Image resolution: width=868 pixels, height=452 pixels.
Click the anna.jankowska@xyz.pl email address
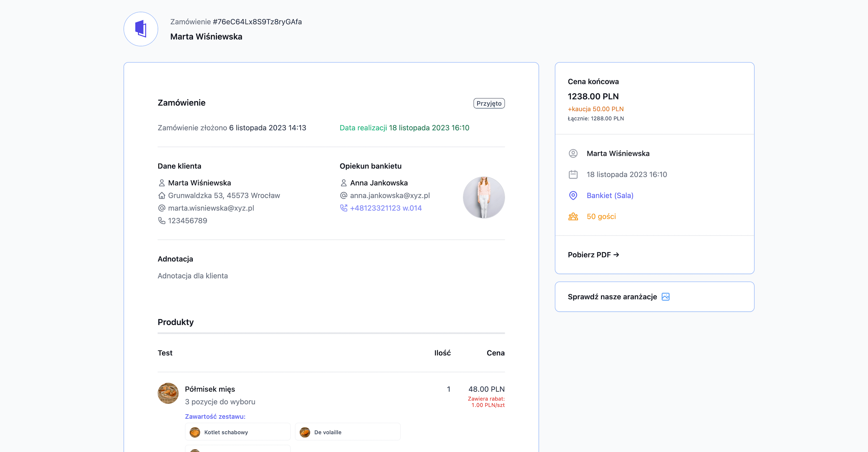point(390,195)
